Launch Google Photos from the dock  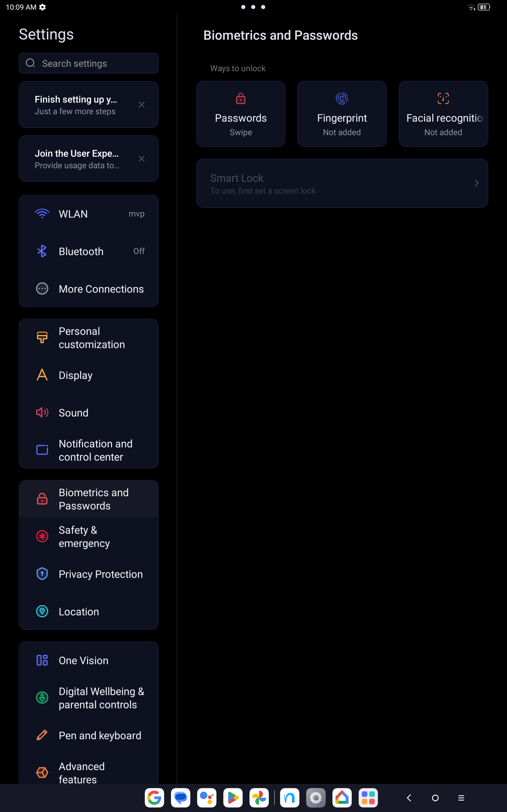(259, 798)
